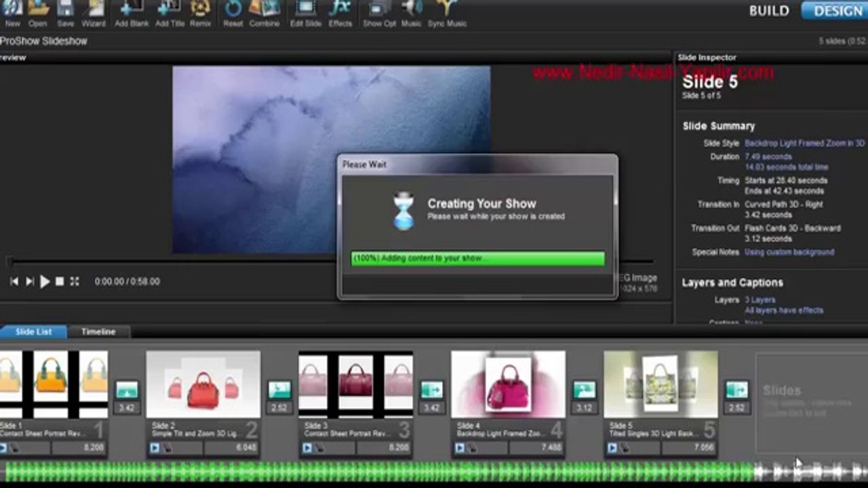Click the 3 Layers link
This screenshot has width=868, height=488.
click(759, 300)
